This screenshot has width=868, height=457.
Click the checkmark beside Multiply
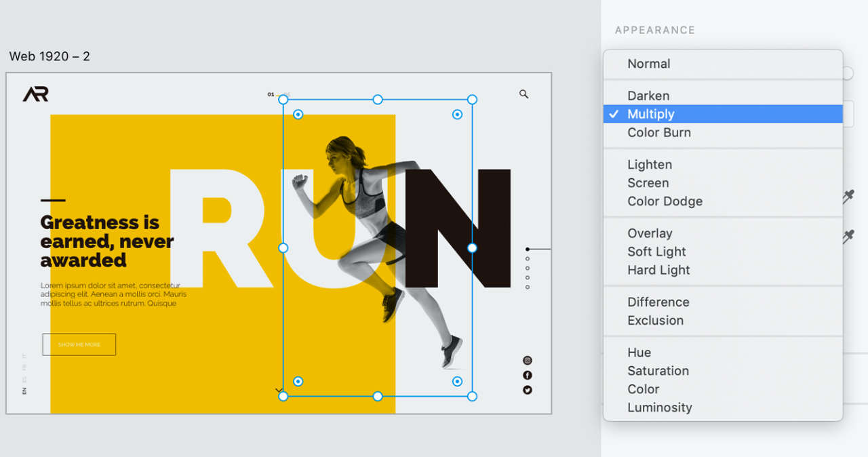(x=614, y=114)
